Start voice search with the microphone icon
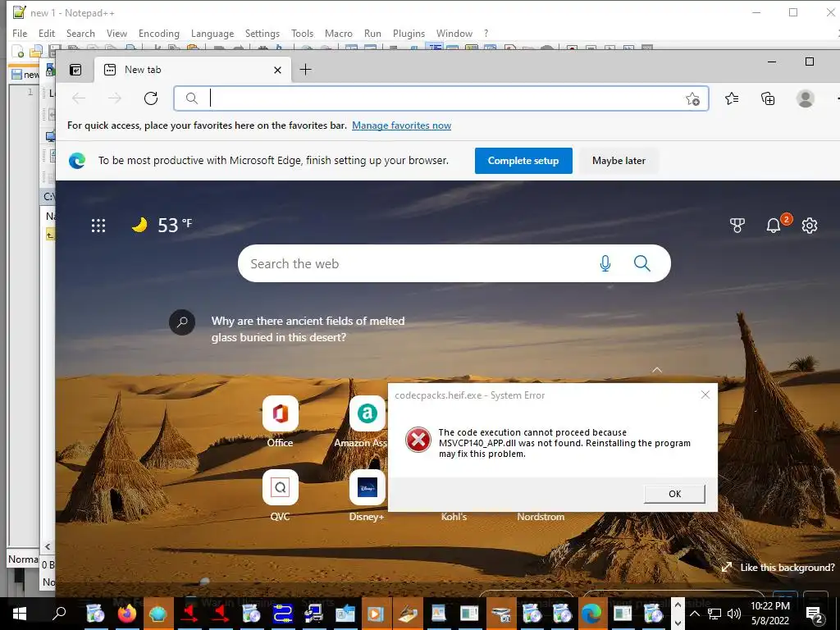Image resolution: width=840 pixels, height=630 pixels. [x=605, y=263]
